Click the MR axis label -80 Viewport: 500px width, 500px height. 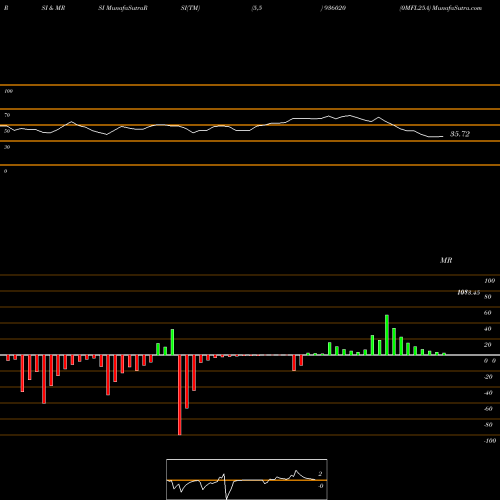click(488, 425)
